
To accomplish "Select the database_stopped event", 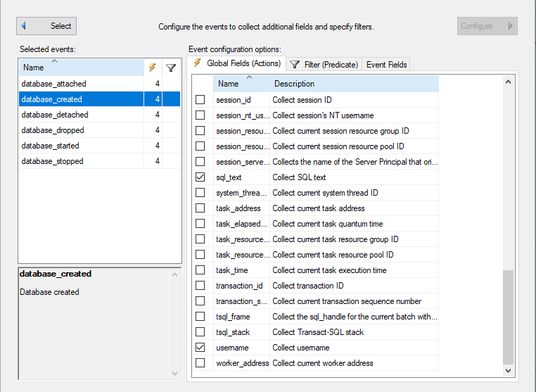I will pyautogui.click(x=99, y=161).
